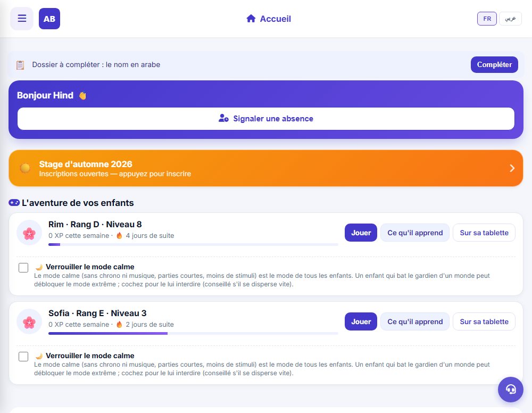Click the gamepad icon beside L'aventure heading
This screenshot has height=413, width=532.
point(14,203)
